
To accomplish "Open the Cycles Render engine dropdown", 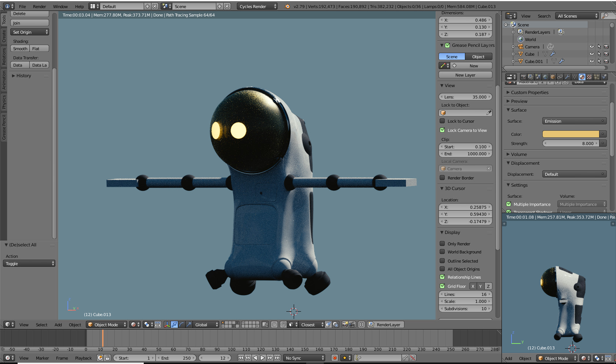I will pyautogui.click(x=257, y=6).
